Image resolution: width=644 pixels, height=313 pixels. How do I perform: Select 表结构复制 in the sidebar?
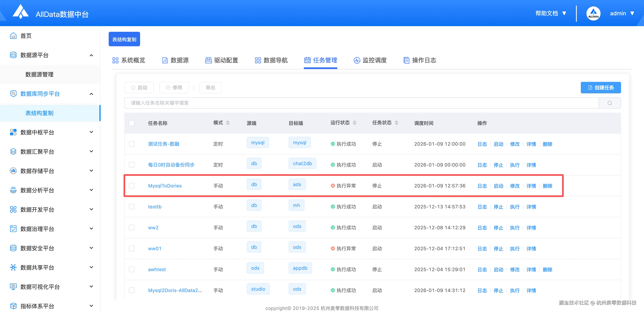[x=50, y=113]
